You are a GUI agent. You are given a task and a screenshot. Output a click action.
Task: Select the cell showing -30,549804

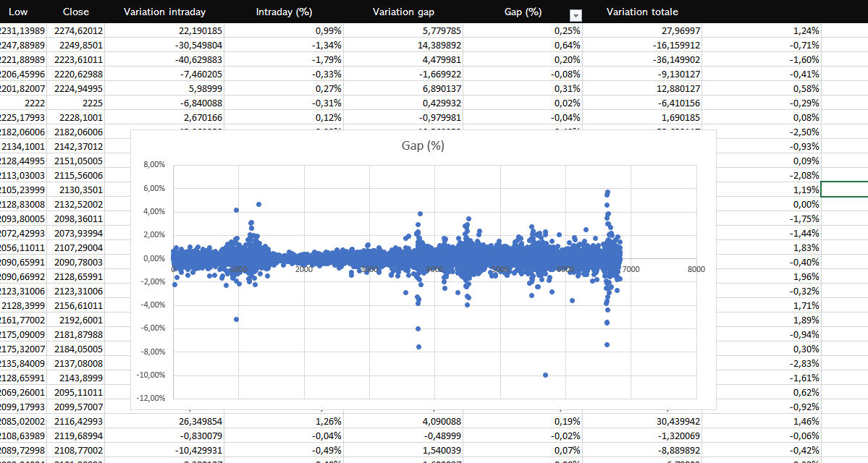164,45
